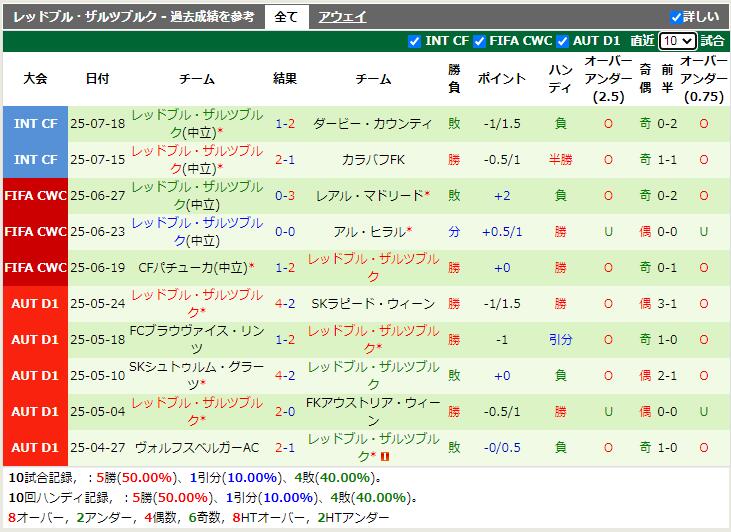Click the 25-06-23 date cell

coord(97,231)
